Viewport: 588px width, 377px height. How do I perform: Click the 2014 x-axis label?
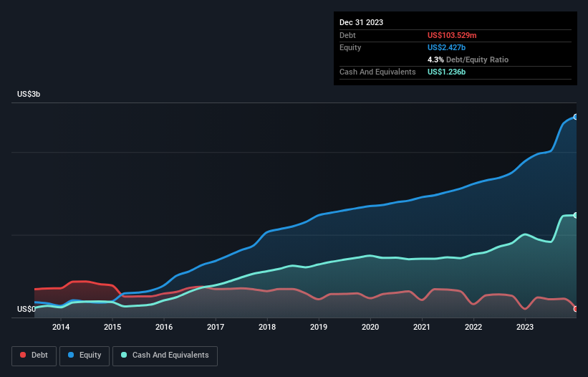(61, 327)
